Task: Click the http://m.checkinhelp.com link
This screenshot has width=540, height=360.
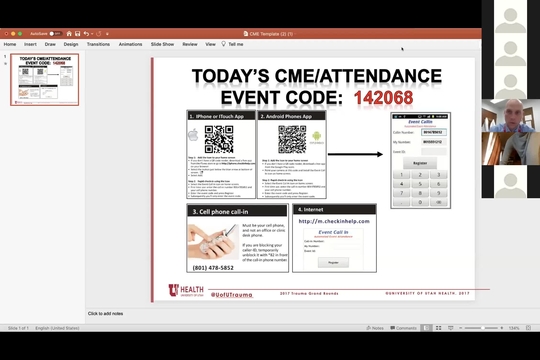Action: tap(334, 221)
